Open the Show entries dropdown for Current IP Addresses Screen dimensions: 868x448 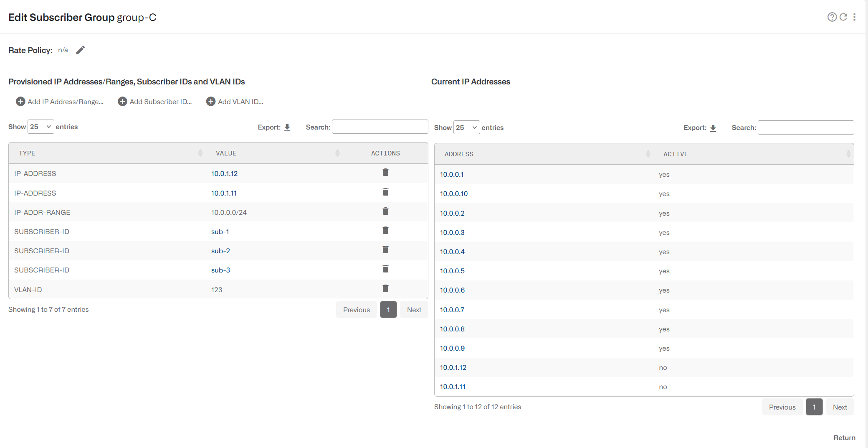(466, 127)
